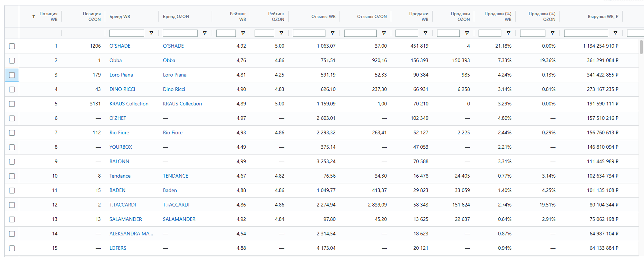
Task: Click filter icon for Отзывы OZON column
Action: pyautogui.click(x=384, y=33)
